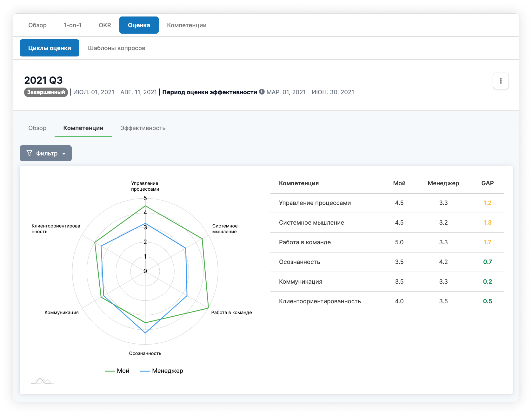The height and width of the screenshot is (415, 532).
Task: Open Шаблоны вопросов section
Action: (116, 48)
